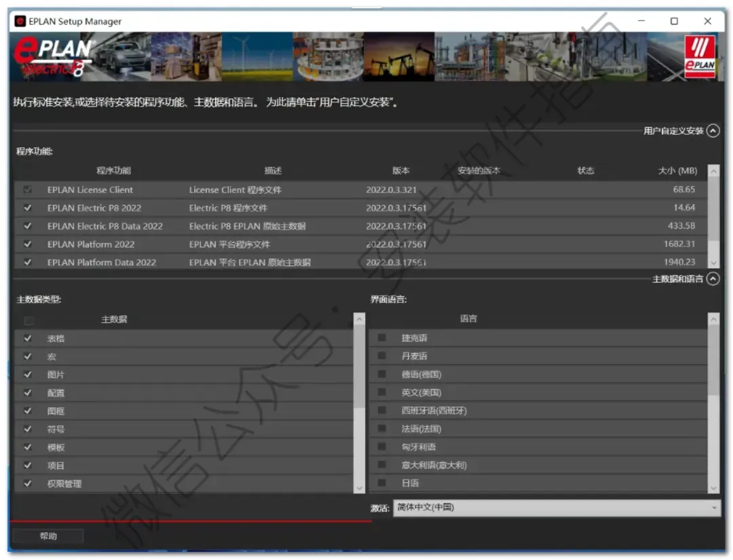Close the EPLAN Setup Manager window
This screenshot has width=733, height=560.
[707, 21]
